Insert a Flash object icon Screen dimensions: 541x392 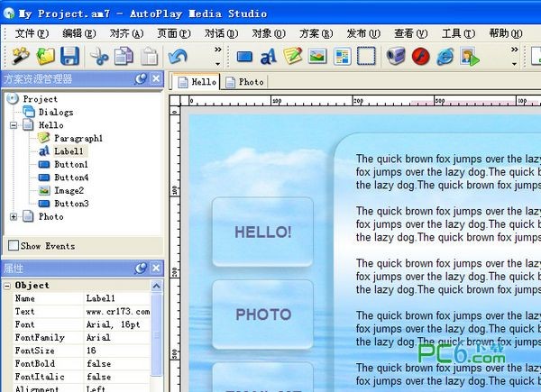click(420, 56)
